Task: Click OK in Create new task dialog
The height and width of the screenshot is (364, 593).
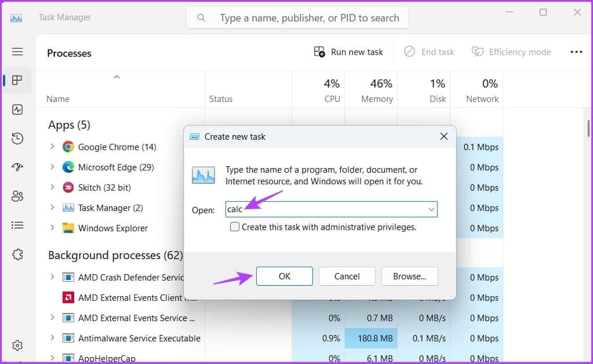Action: [285, 276]
